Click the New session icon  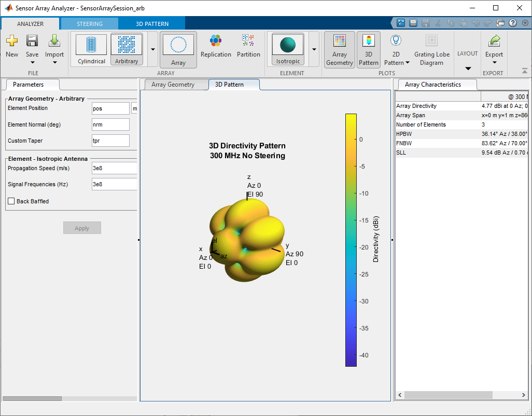point(11,41)
